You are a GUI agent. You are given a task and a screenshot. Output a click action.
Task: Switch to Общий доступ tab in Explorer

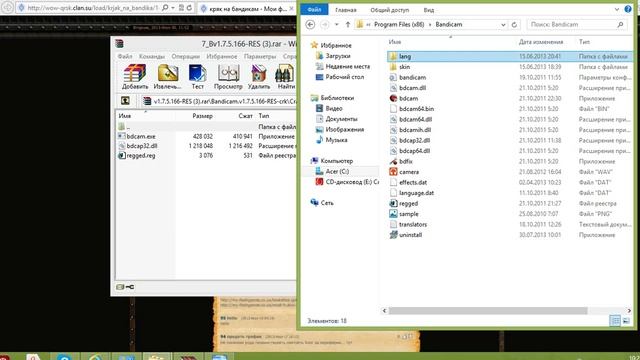[389, 10]
